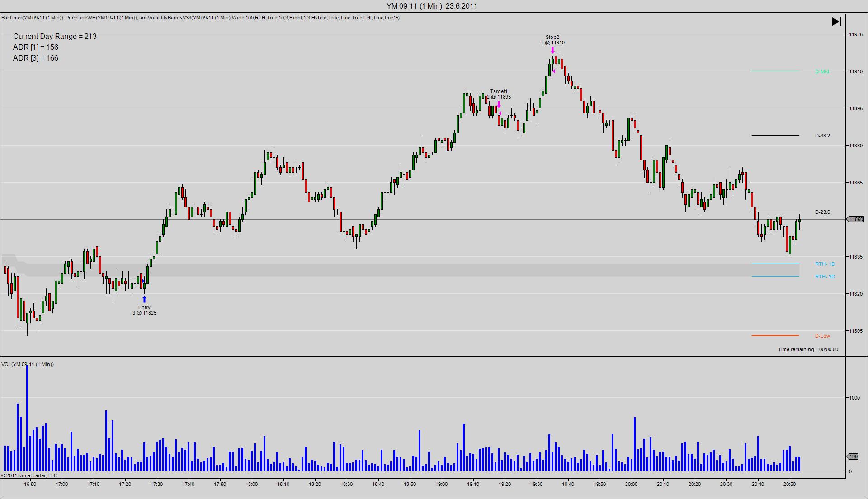Click the D-23.6 label
Screen dimensions: 868x499
(x=822, y=212)
